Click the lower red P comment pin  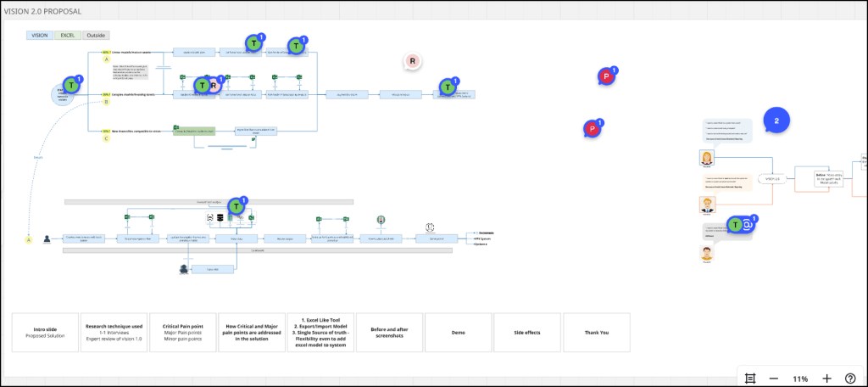(593, 129)
